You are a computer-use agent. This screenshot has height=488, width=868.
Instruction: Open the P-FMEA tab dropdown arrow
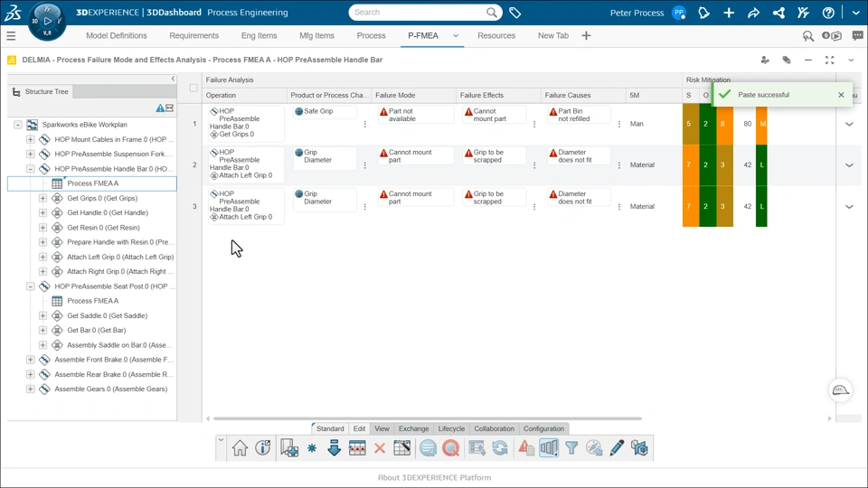point(456,35)
